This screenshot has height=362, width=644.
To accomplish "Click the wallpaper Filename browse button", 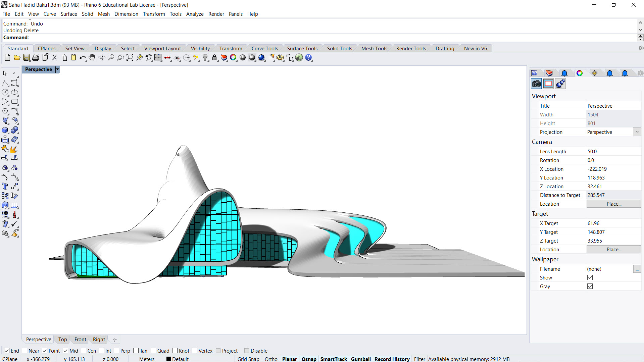I will pyautogui.click(x=637, y=269).
